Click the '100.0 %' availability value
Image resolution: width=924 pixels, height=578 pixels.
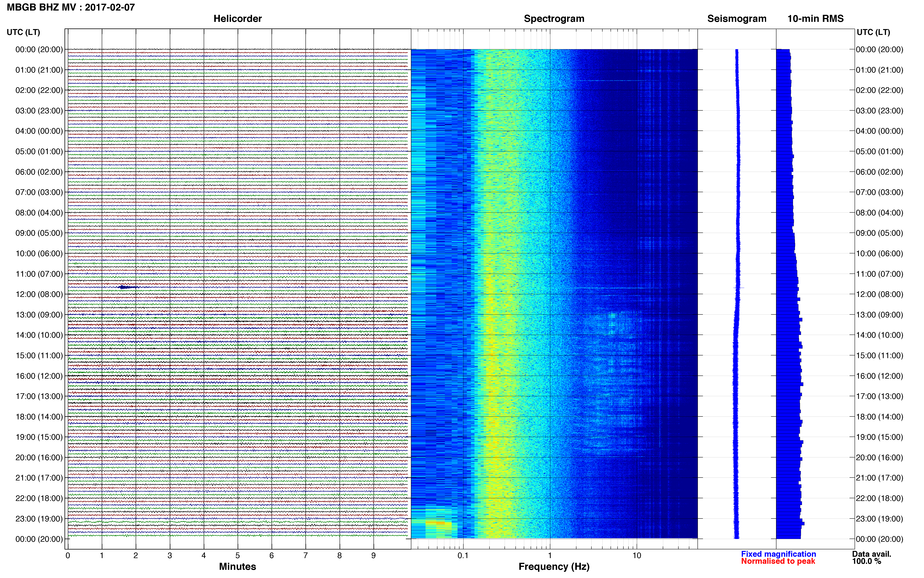pyautogui.click(x=867, y=561)
